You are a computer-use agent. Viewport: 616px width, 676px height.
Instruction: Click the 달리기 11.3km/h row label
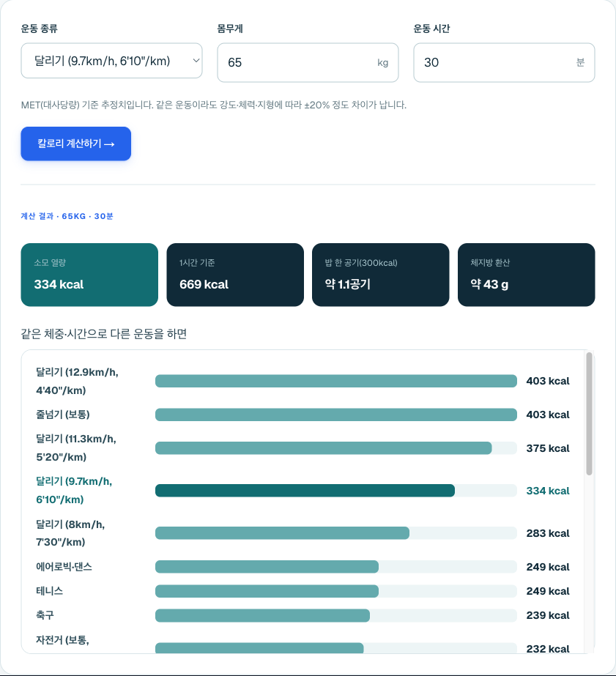pos(76,448)
